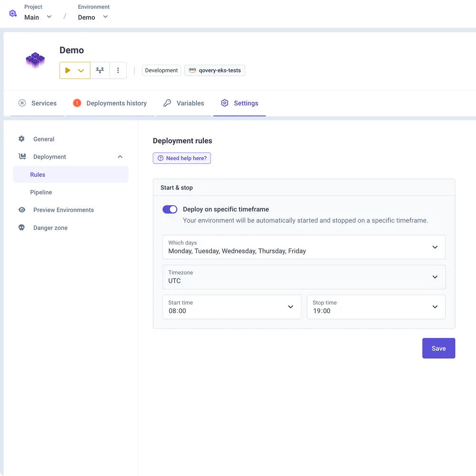
Task: Open the Start time 08:00 dropdown
Action: [232, 307]
